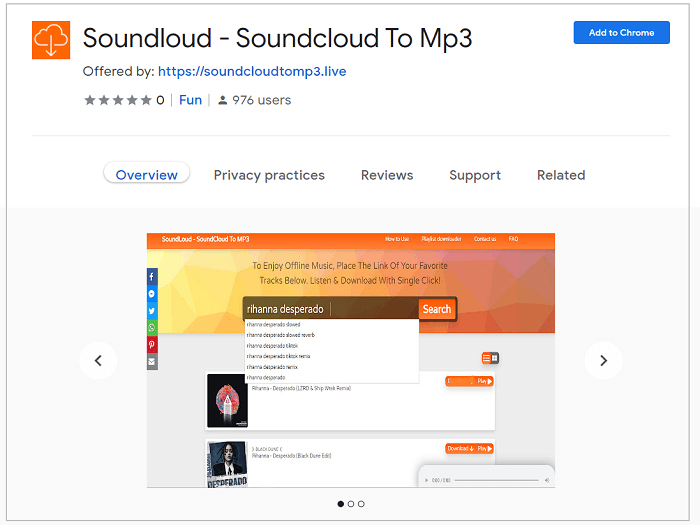Select the third carousel dot
Viewport: 700px width, 525px height.
pyautogui.click(x=362, y=504)
